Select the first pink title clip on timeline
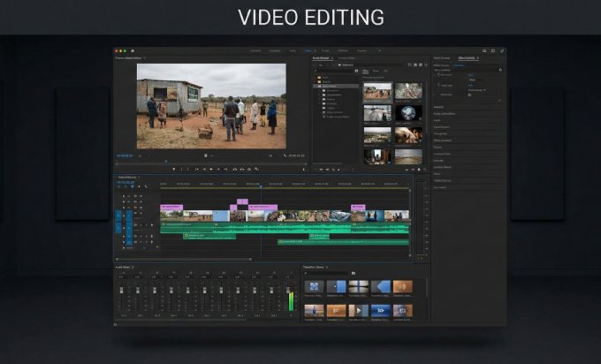This screenshot has height=364, width=601. [x=170, y=206]
